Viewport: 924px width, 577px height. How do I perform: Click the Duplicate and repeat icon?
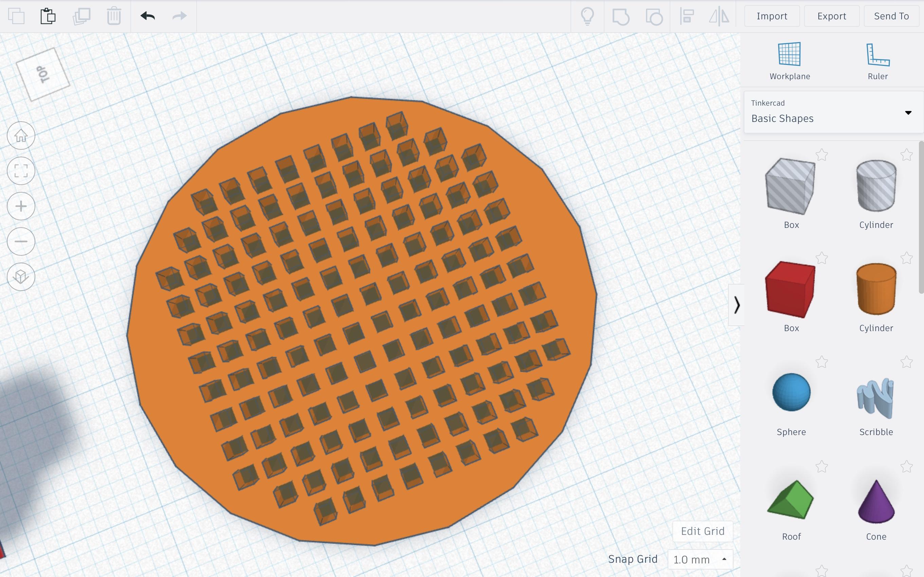(81, 16)
